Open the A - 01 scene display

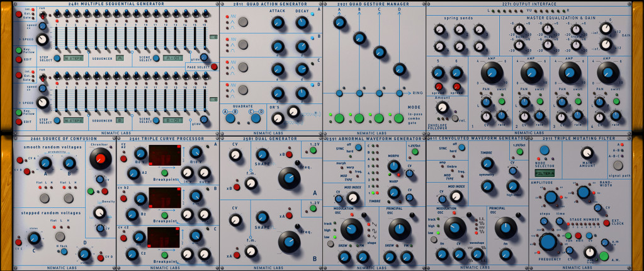(x=173, y=58)
